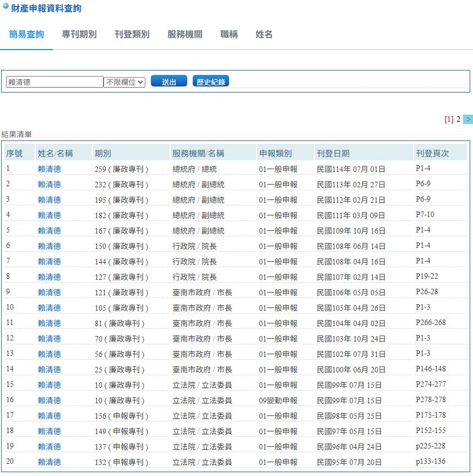
Task: Open 賴清德 link for 期別 150 record
Action: click(49, 246)
